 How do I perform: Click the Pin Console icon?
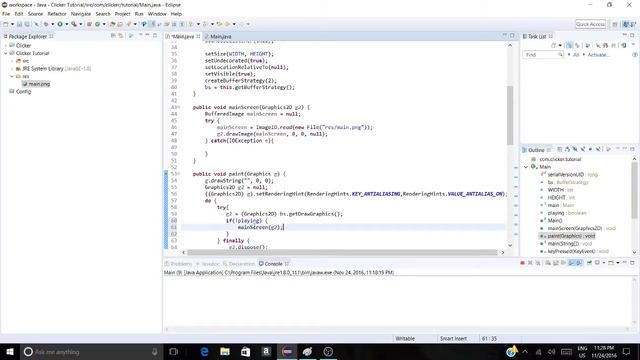pos(589,263)
